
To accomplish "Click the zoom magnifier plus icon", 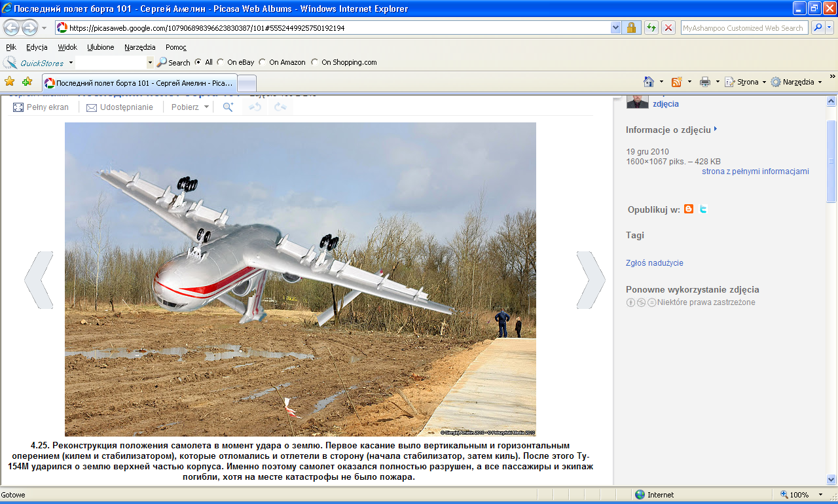I will click(228, 107).
